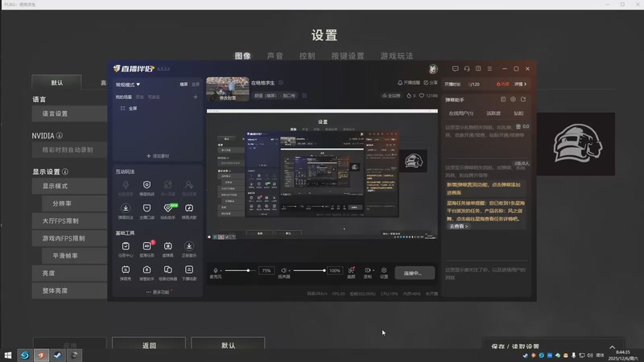
Task: Open the headset customer service icon
Action: (x=467, y=68)
